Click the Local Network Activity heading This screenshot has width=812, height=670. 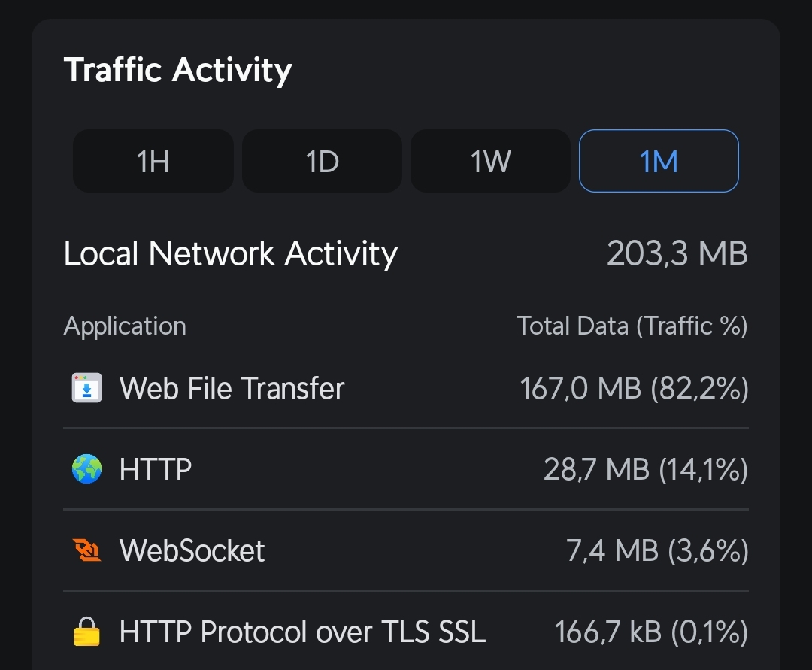click(230, 254)
